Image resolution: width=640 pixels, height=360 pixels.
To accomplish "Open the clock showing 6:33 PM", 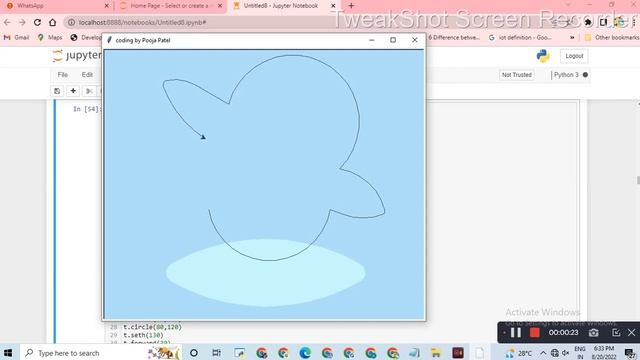I will 604,353.
